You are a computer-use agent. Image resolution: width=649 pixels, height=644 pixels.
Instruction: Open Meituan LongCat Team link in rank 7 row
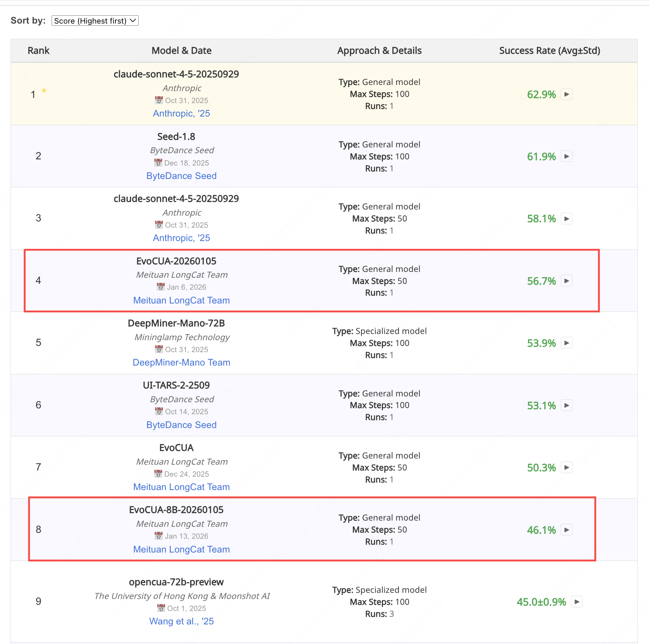click(181, 487)
